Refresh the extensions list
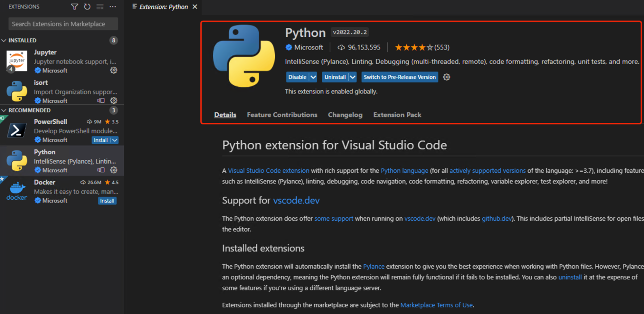 point(87,7)
